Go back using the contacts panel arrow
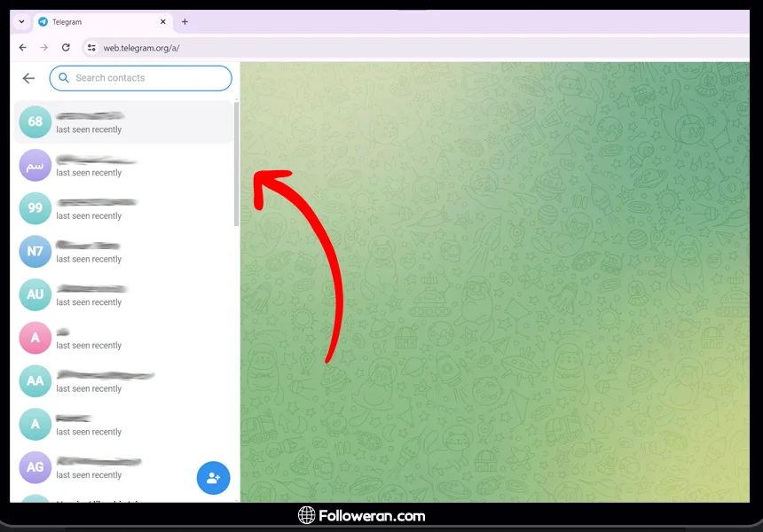Screen dimensions: 763x532 28,78
